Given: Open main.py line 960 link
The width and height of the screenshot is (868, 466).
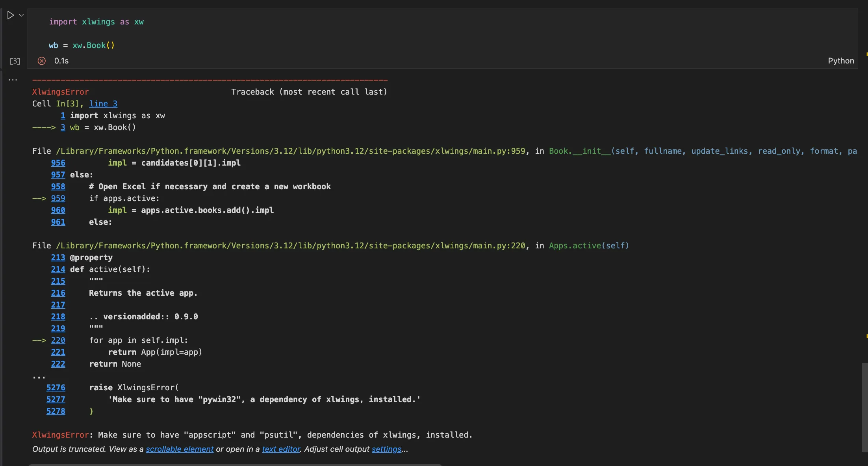Looking at the screenshot, I should [58, 210].
